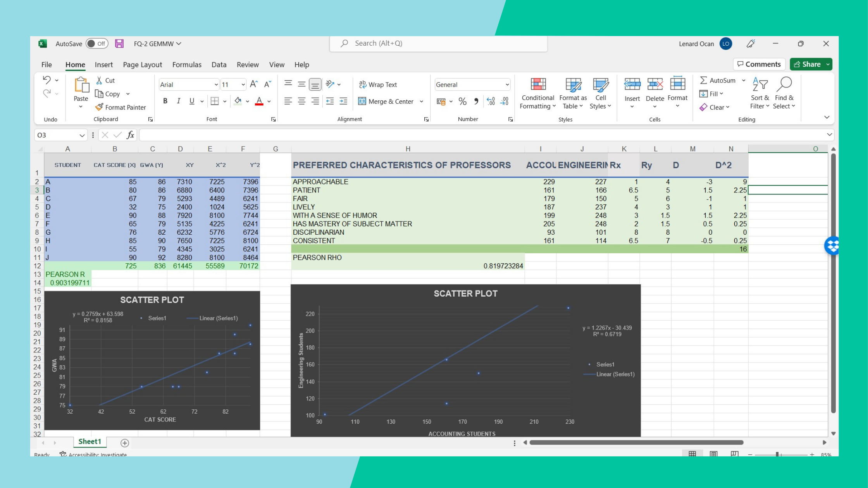Open Find & Select menu
This screenshot has width=868, height=488.
(x=784, y=93)
